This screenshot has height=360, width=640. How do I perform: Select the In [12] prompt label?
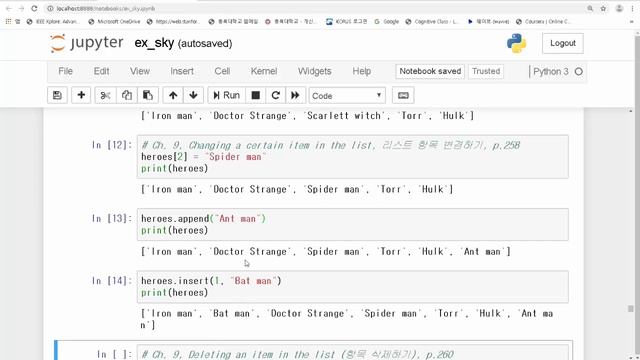pos(112,145)
